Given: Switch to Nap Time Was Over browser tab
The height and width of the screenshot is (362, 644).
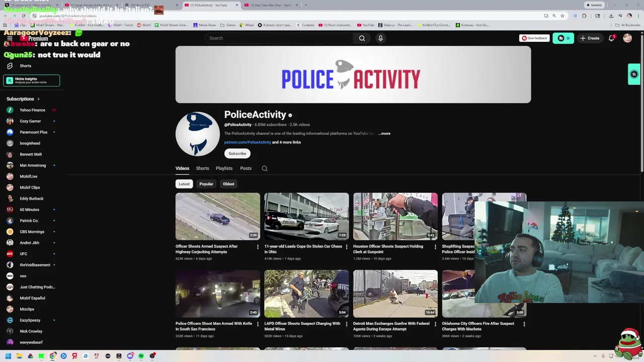Looking at the screenshot, I should (271, 5).
